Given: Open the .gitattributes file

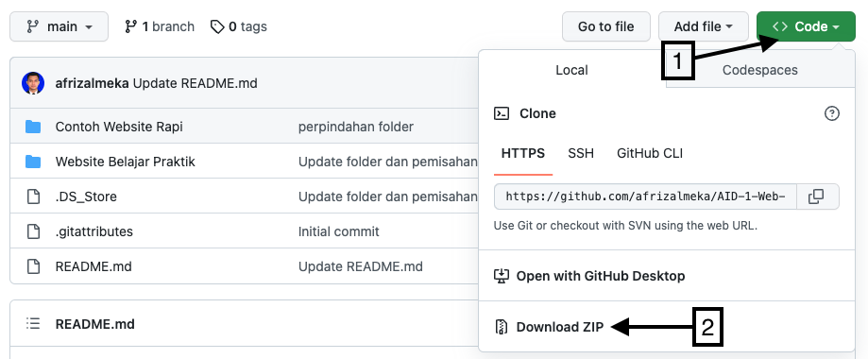Looking at the screenshot, I should coord(94,231).
